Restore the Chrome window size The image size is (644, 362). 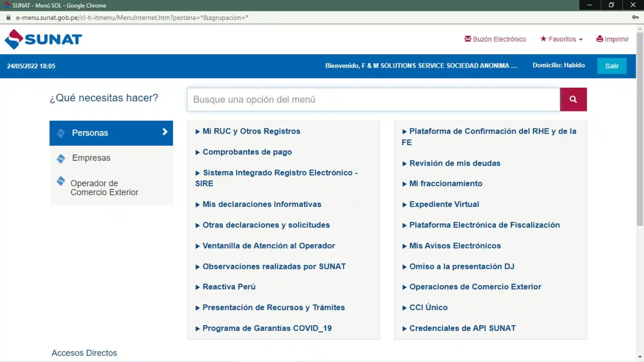tap(611, 5)
